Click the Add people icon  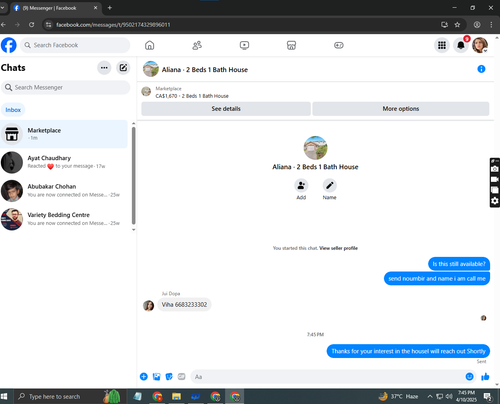[301, 186]
